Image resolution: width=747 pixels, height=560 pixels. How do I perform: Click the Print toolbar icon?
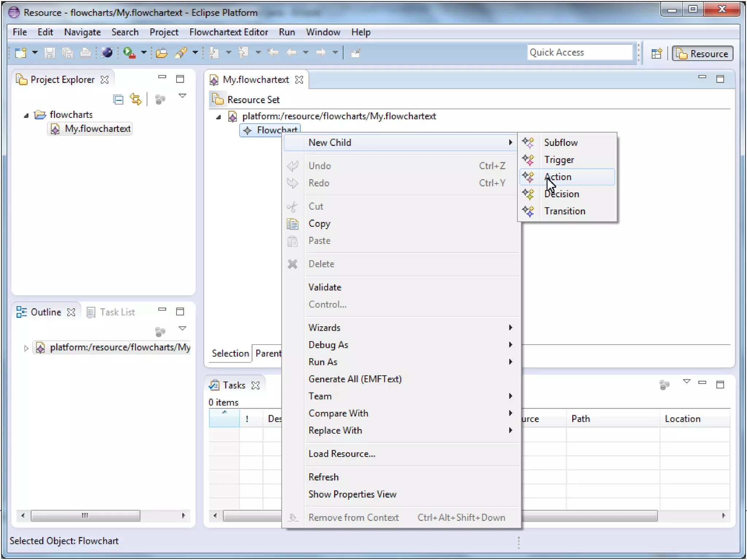tap(85, 53)
